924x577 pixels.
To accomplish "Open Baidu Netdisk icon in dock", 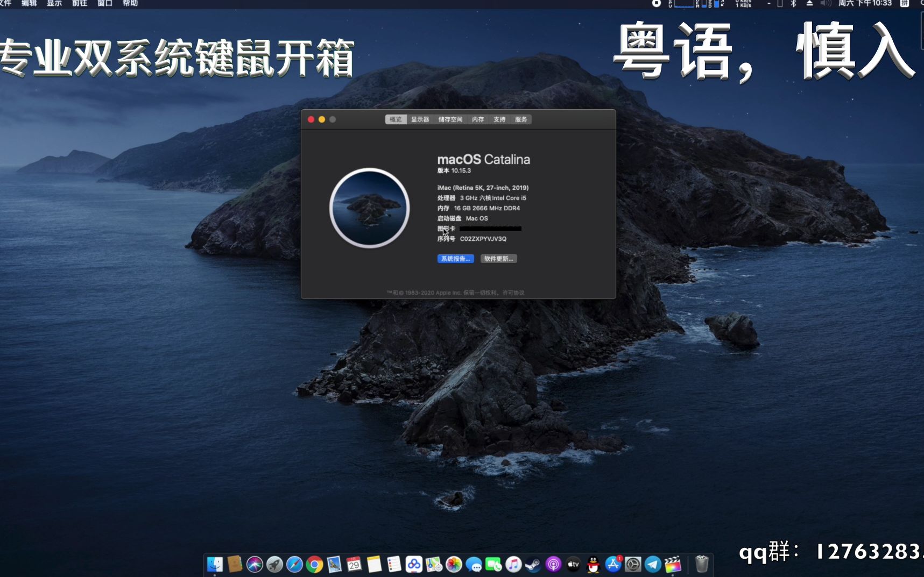I will point(414,564).
